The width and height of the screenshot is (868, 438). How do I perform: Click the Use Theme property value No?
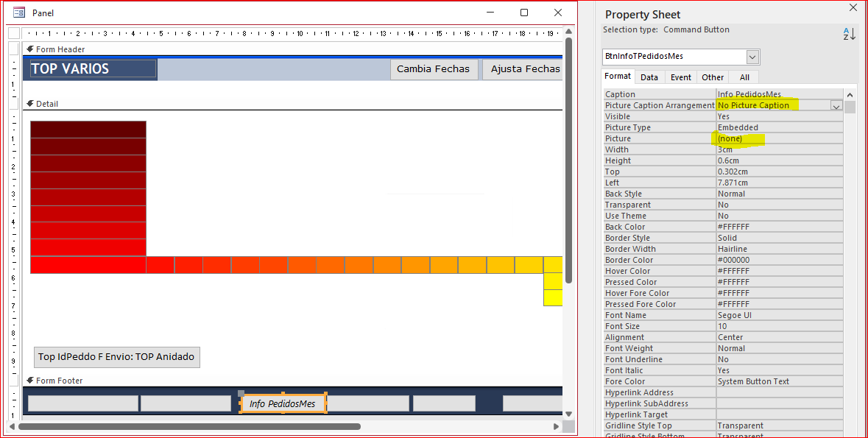pos(780,216)
